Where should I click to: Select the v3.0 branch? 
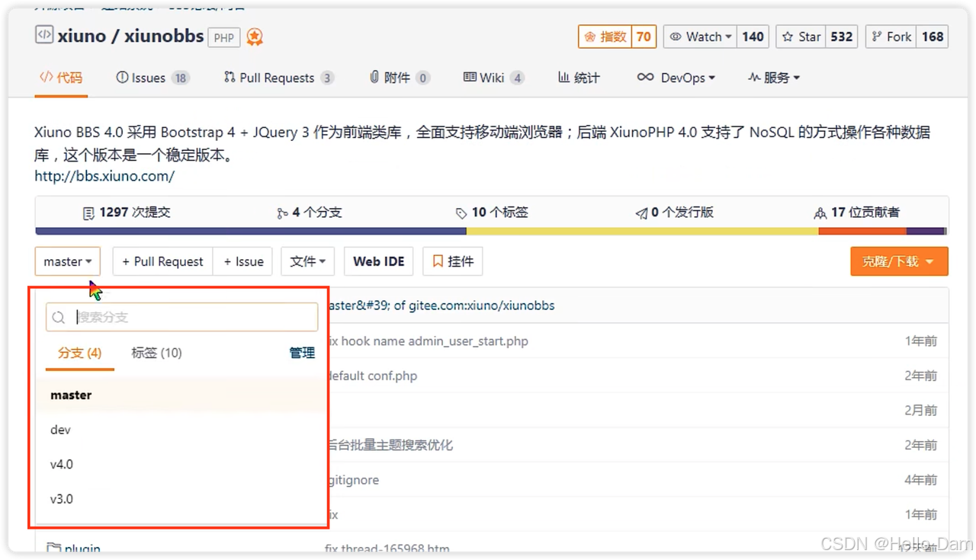click(180, 499)
